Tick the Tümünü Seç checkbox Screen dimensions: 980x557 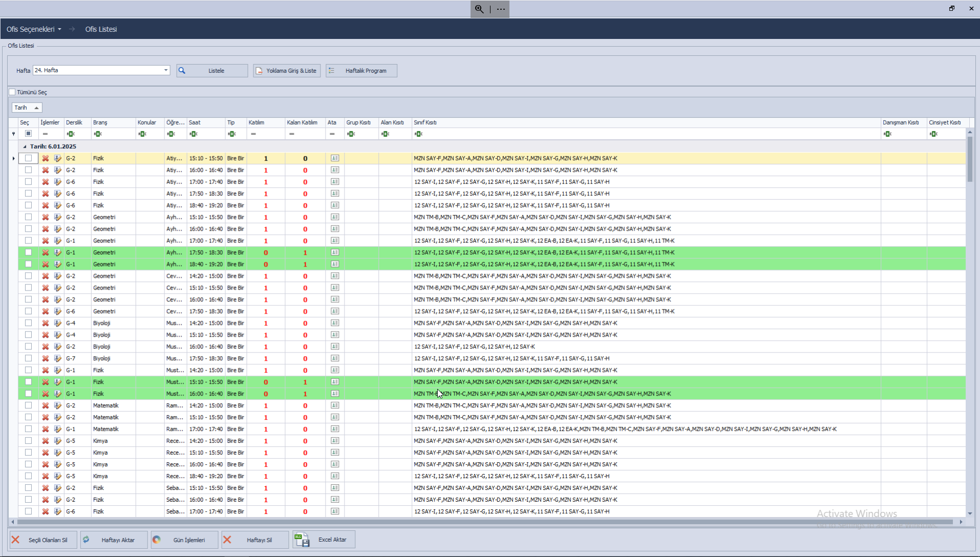pos(12,92)
